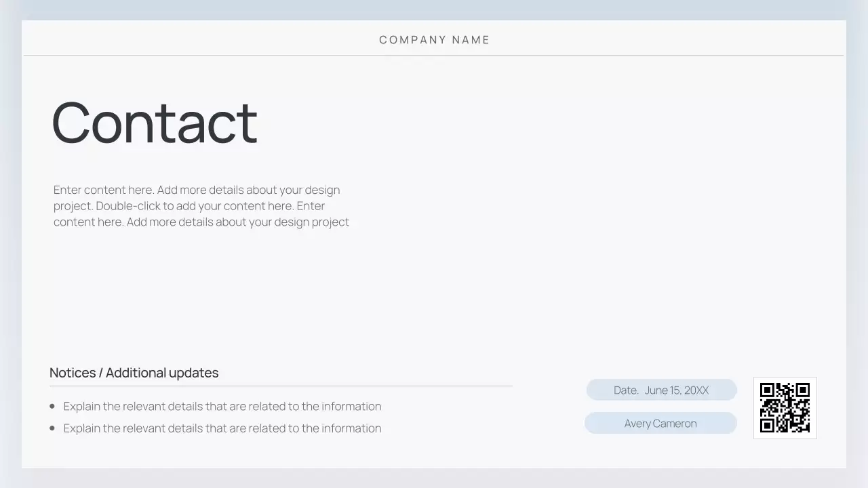Select the second bullet point marker

52,428
